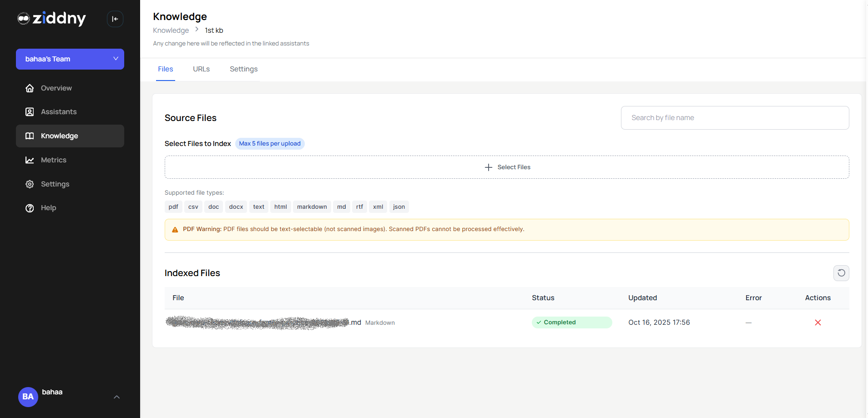Select the Metrics chart icon
Image resolution: width=868 pixels, height=418 pixels.
point(29,160)
